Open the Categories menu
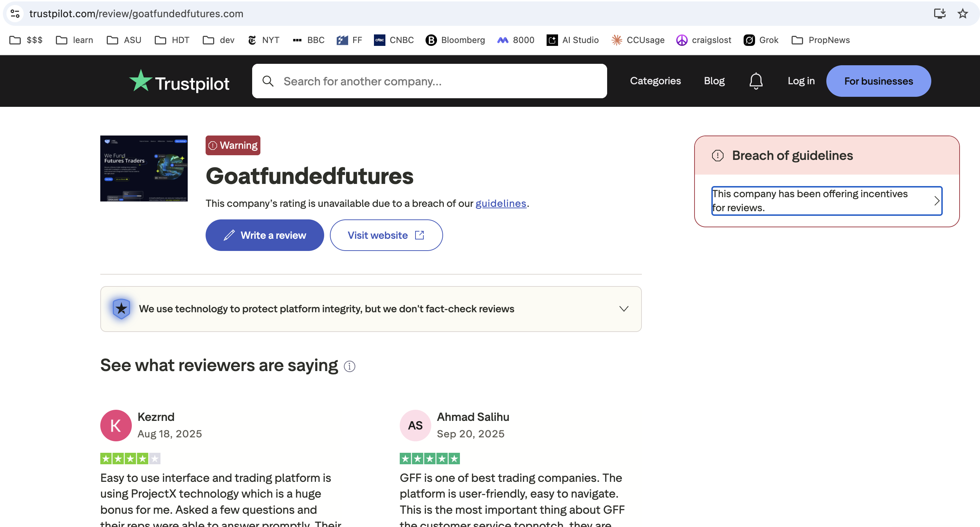 [655, 81]
